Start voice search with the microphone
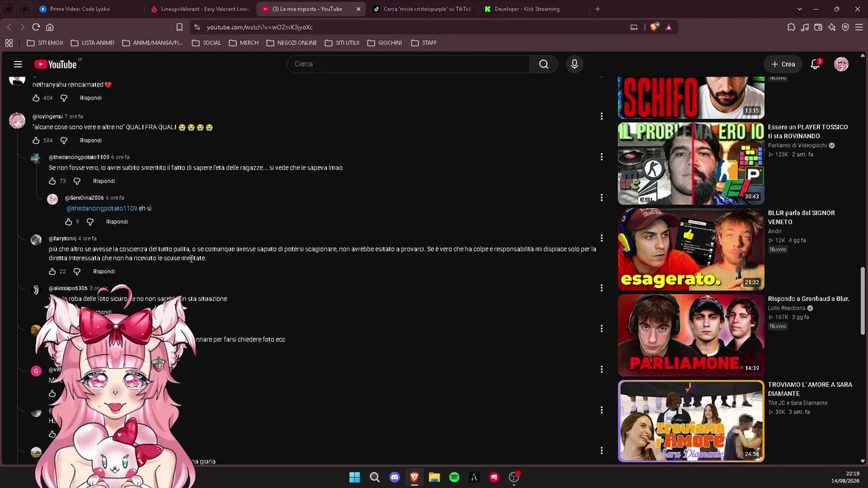Screen dimensions: 868x488 (574, 64)
